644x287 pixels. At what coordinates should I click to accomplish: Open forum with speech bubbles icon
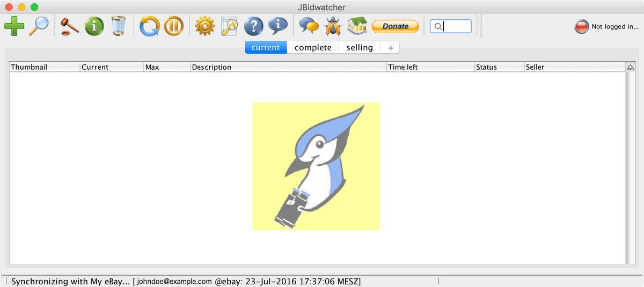pos(309,26)
